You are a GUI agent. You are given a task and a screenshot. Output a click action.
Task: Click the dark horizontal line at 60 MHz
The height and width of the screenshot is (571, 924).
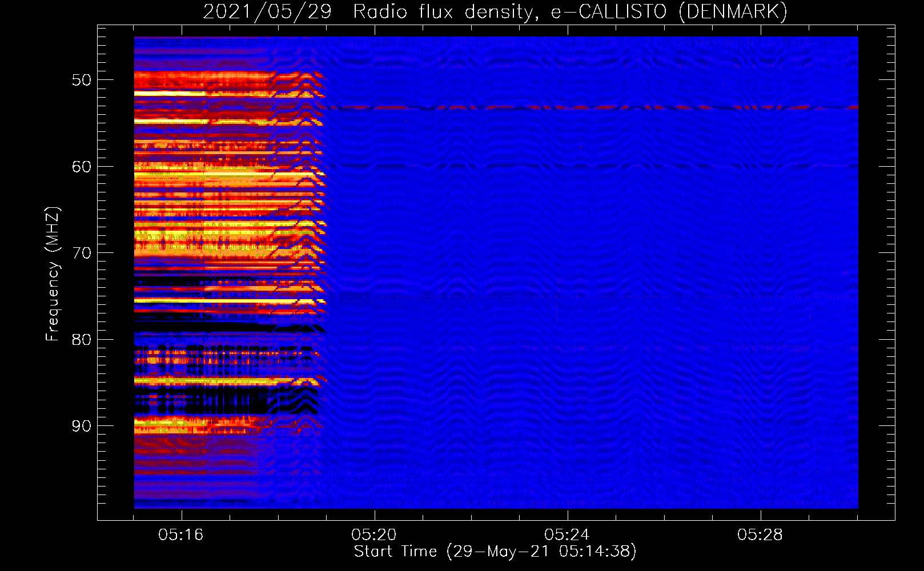(591, 166)
